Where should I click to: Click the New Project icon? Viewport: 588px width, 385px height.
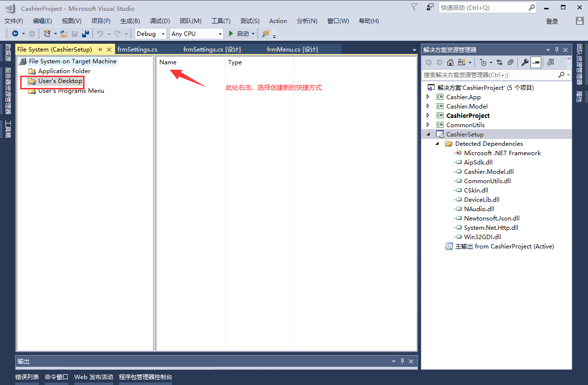46,33
